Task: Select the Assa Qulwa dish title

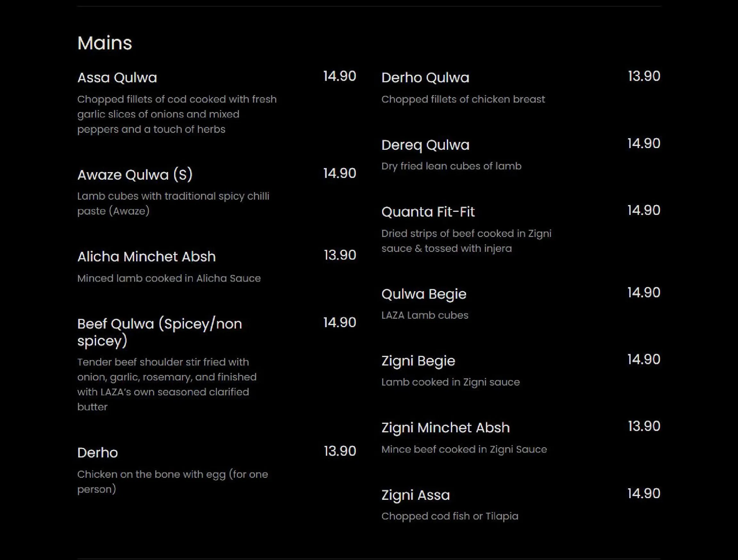Action: (117, 78)
